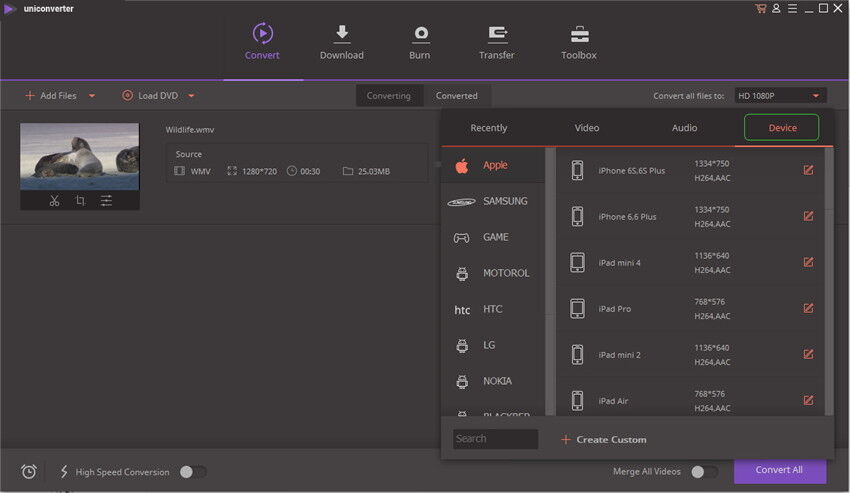The height and width of the screenshot is (493, 850).
Task: Show the Converting list tab
Action: pyautogui.click(x=389, y=95)
